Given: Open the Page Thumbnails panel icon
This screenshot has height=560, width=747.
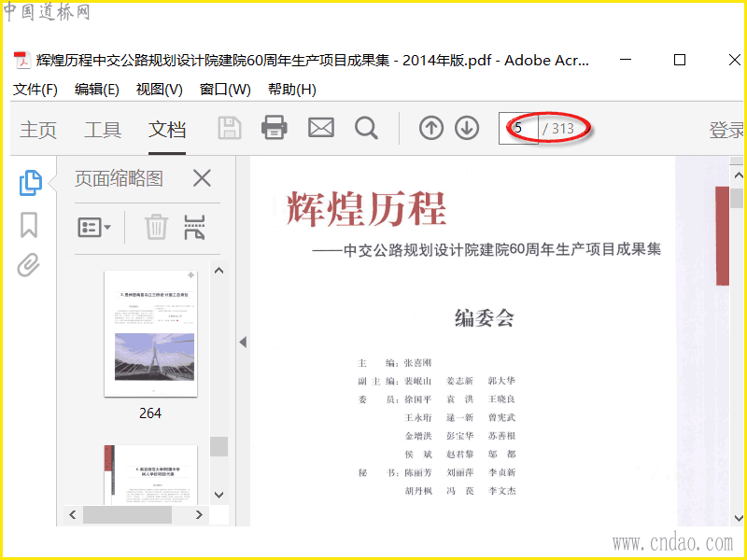Looking at the screenshot, I should [31, 183].
